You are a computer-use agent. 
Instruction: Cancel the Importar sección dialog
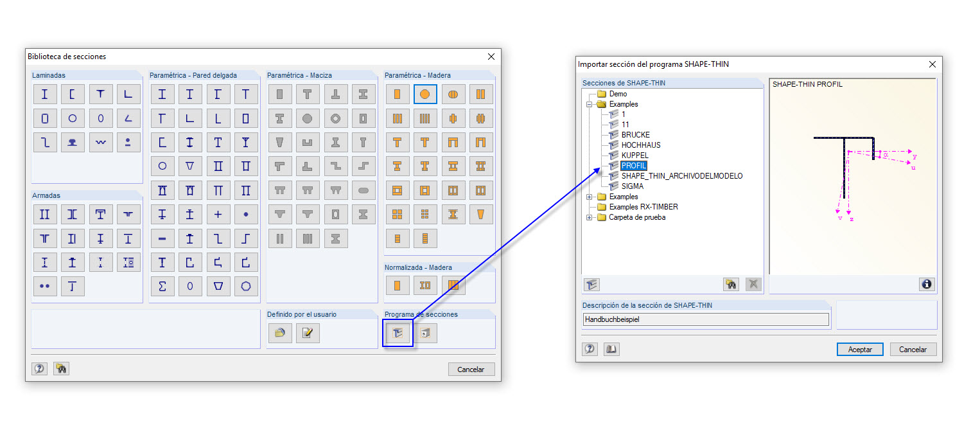pos(913,350)
